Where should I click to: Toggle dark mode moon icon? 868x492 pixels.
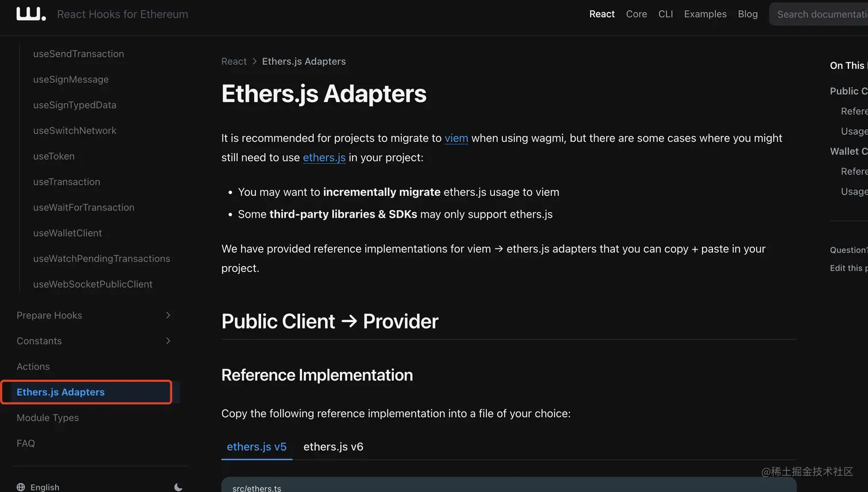178,487
